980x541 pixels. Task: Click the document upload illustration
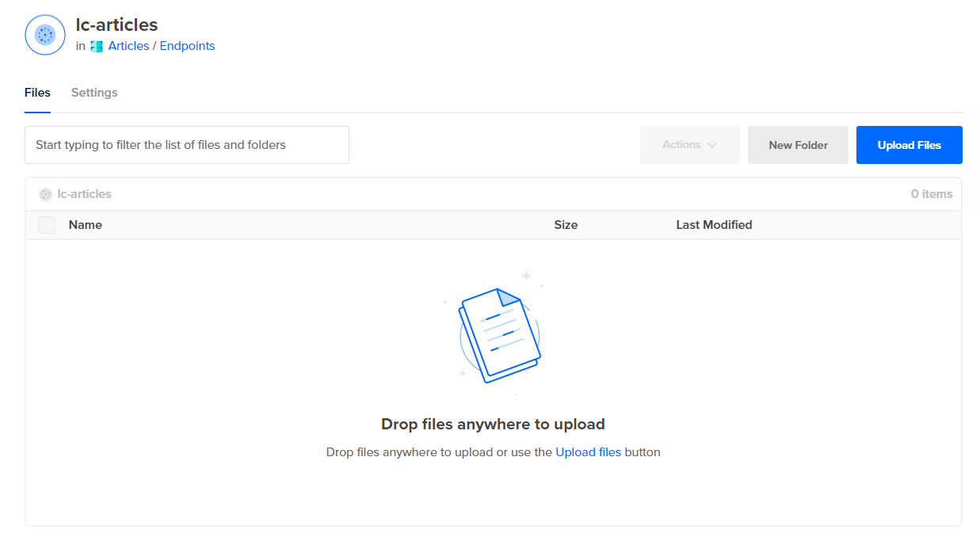[x=494, y=332]
